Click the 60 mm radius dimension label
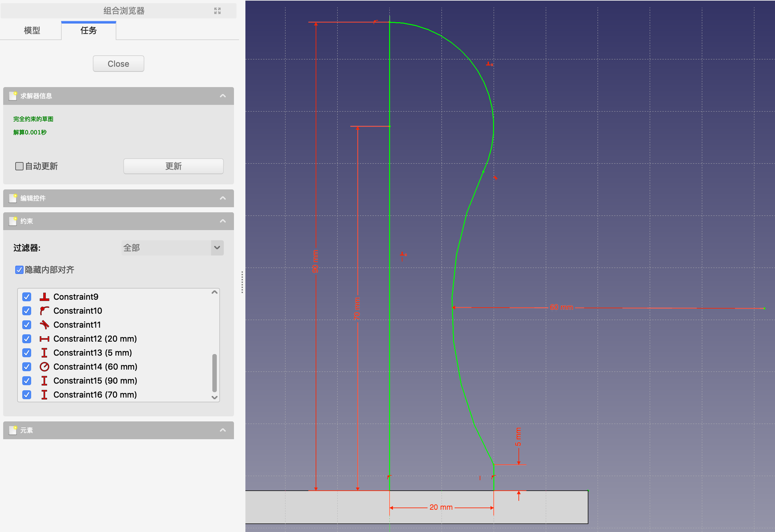Image resolution: width=775 pixels, height=532 pixels. click(561, 307)
